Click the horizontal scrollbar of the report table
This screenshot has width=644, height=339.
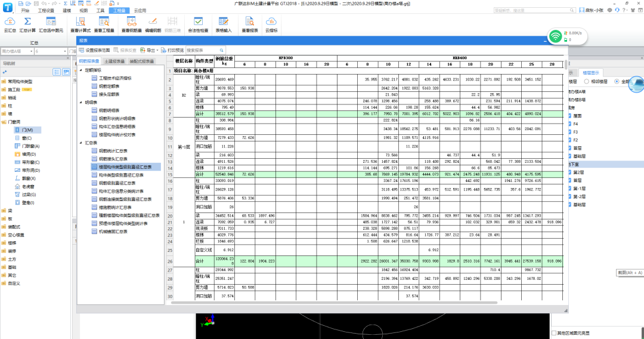(x=334, y=303)
